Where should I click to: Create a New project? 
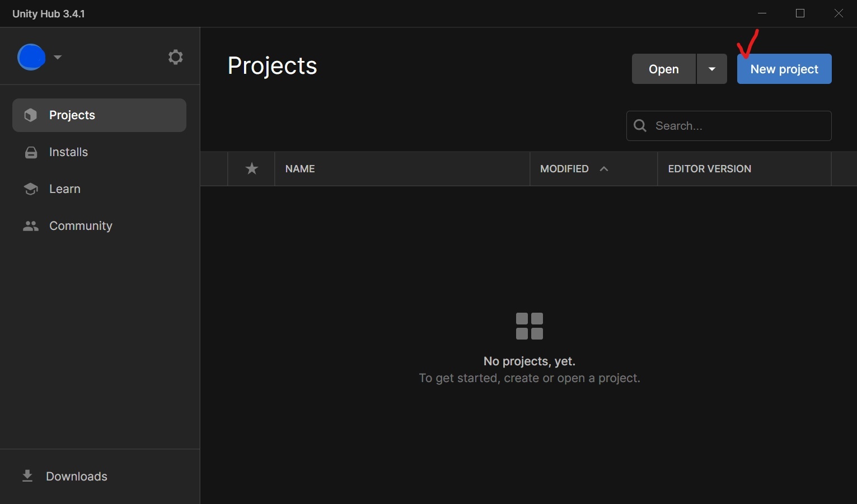pyautogui.click(x=784, y=69)
